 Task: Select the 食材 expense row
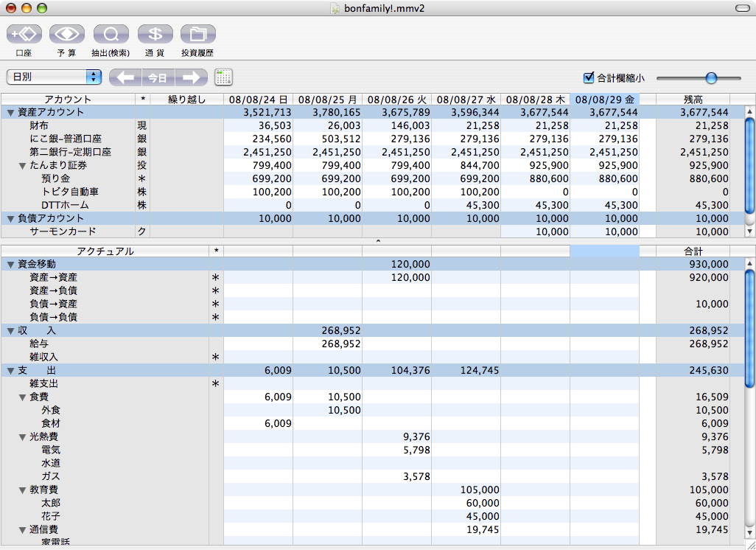coord(371,424)
